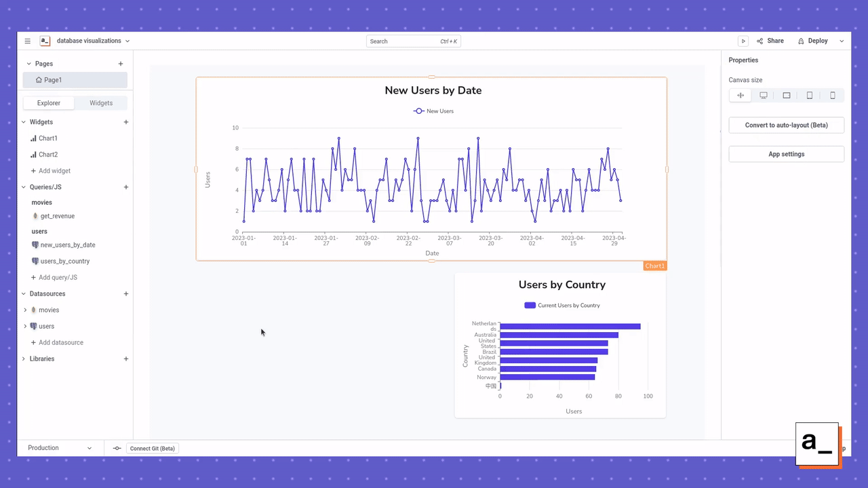The width and height of the screenshot is (868, 488).
Task: Set canvas size to mobile
Action: (x=833, y=95)
